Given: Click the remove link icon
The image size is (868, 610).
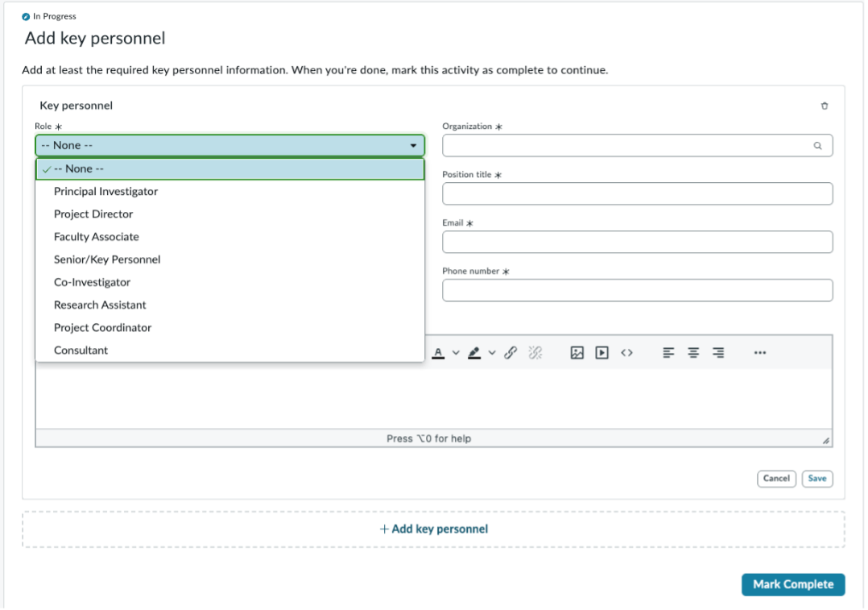Looking at the screenshot, I should coord(535,353).
